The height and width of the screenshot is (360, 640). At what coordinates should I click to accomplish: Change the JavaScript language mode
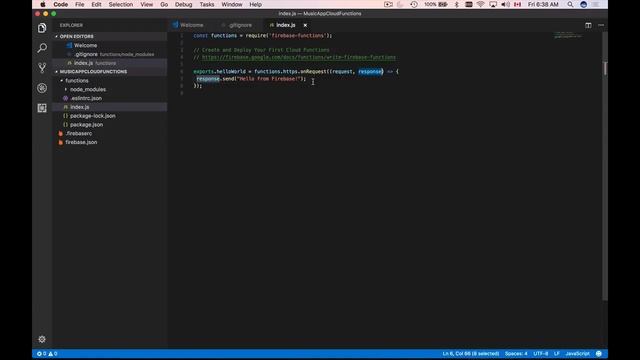point(577,354)
